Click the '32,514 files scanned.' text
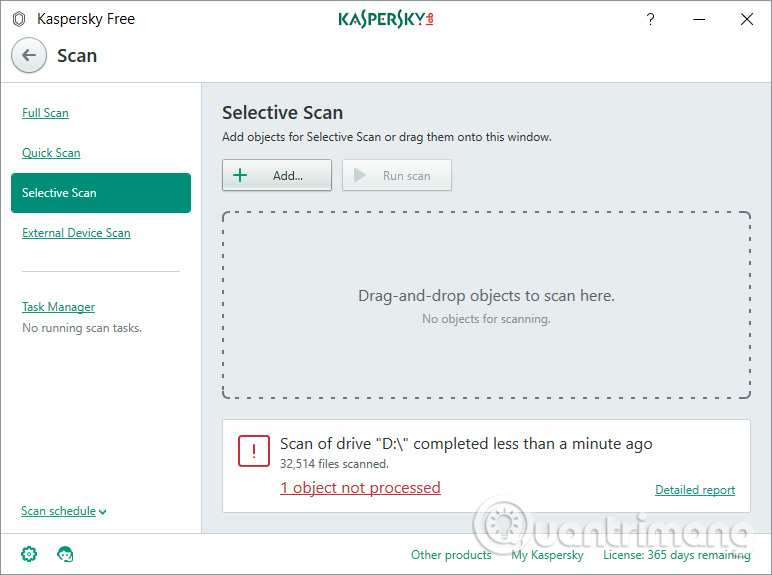The height and width of the screenshot is (575, 772). tap(334, 464)
